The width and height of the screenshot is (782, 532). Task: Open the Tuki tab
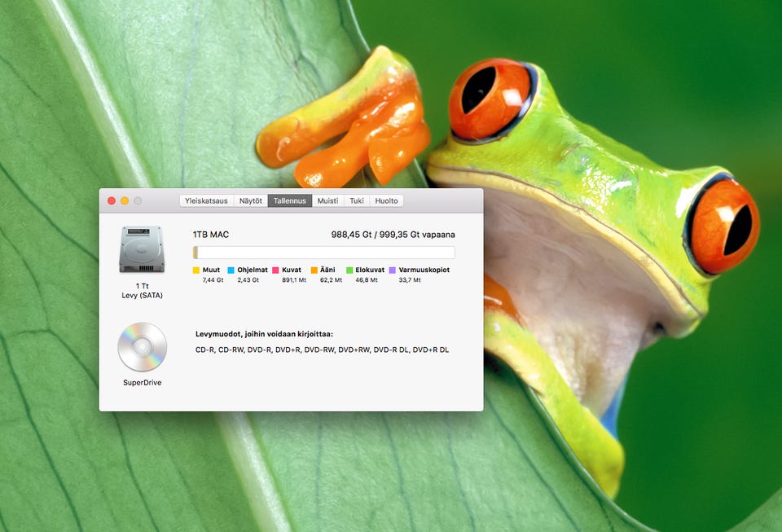click(x=357, y=200)
